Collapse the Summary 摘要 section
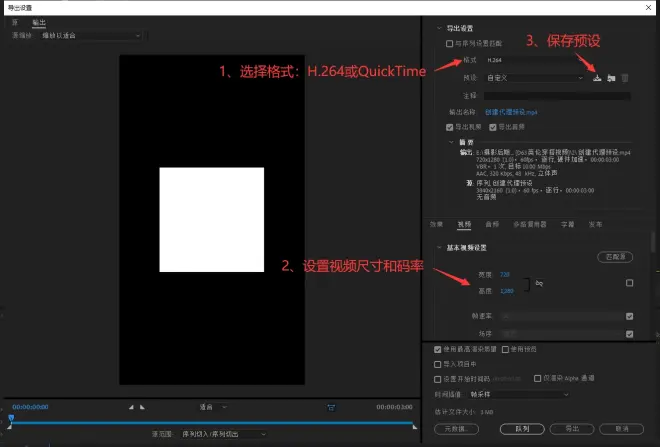Screen dimensions: 660x447 pyautogui.click(x=451, y=142)
